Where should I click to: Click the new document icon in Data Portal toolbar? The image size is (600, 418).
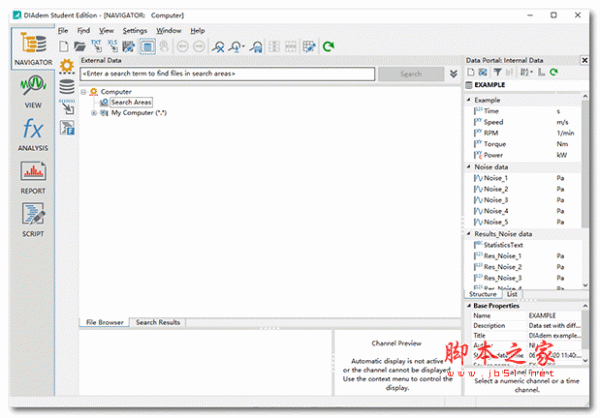point(471,72)
